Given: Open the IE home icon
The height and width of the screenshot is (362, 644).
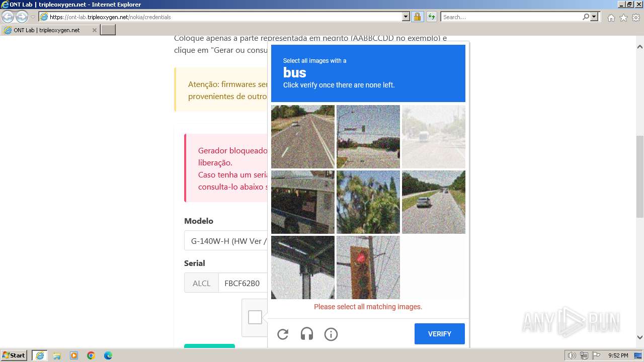Looking at the screenshot, I should coord(611,18).
